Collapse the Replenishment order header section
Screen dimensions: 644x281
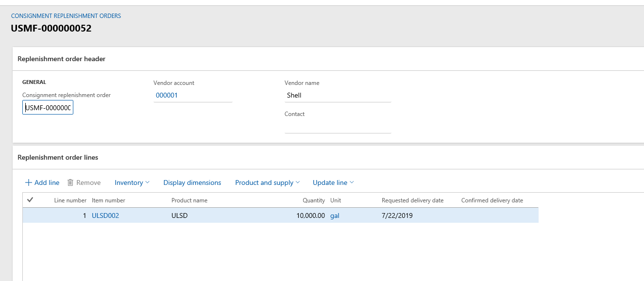(61, 59)
